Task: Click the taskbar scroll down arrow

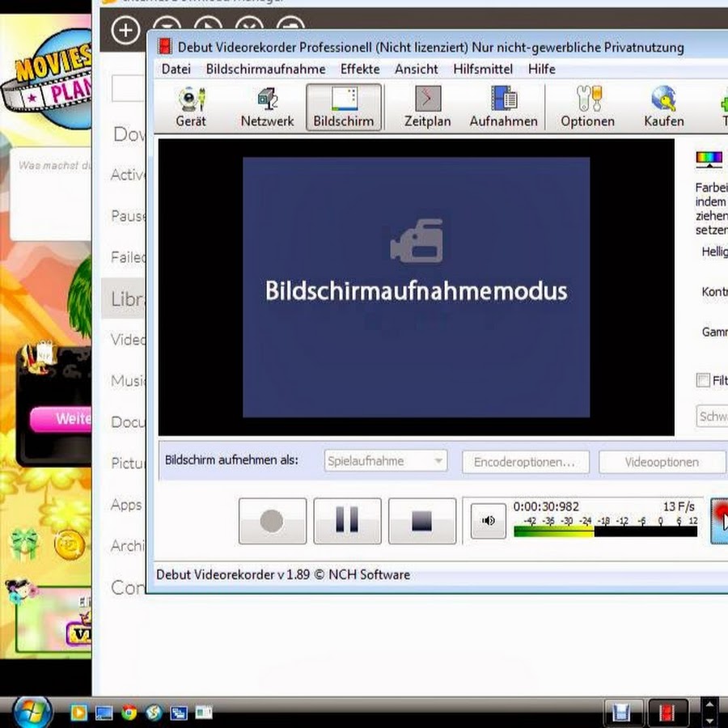Action: [709, 720]
